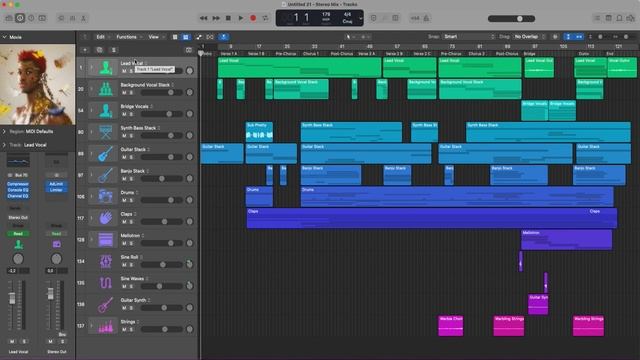Open the Channel EQ plugin slot
Screen dimensions: 640x360
pyautogui.click(x=18, y=196)
